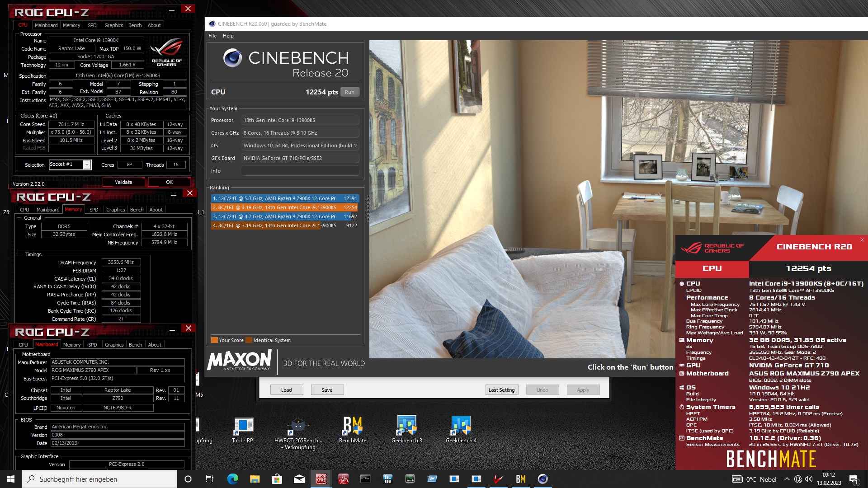The width and height of the screenshot is (868, 488).
Task: Open the Socket #1 selection dropdown
Action: (x=70, y=164)
